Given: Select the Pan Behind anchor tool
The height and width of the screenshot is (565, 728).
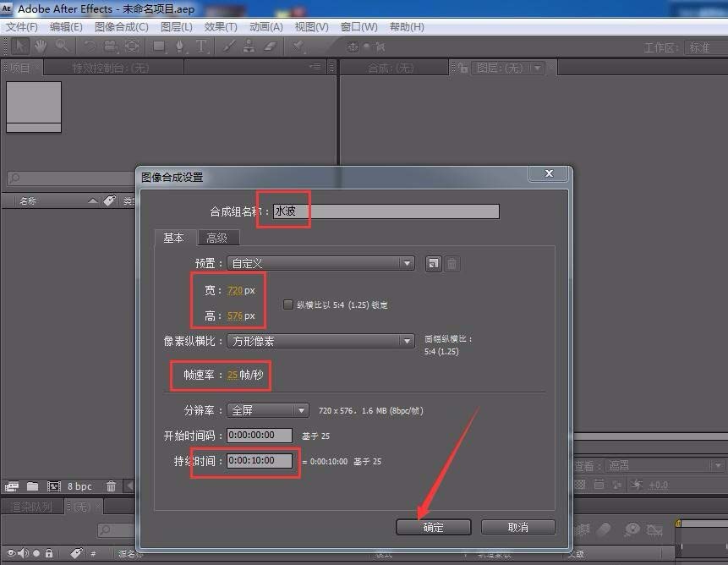Looking at the screenshot, I should (x=132, y=46).
